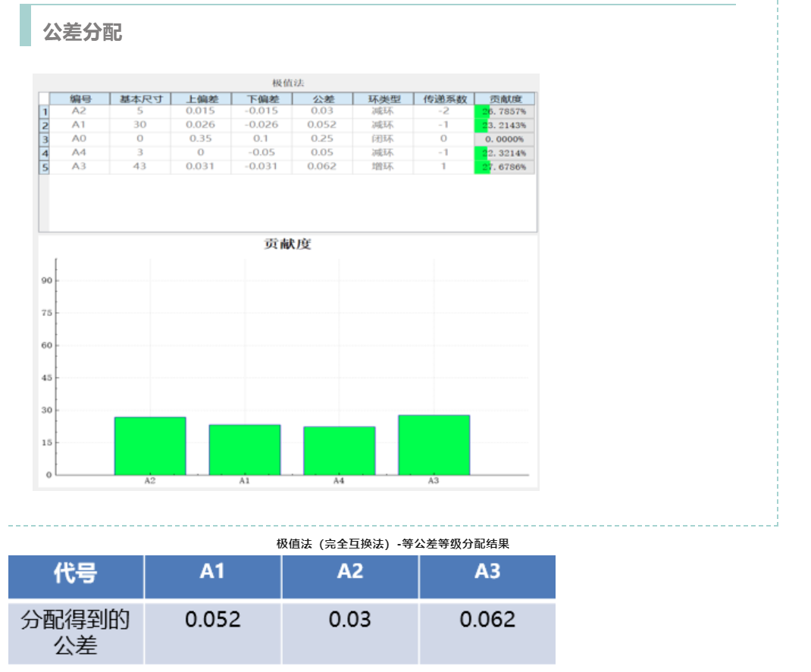Click the 0.052 value under A1 in results table
Viewport: 811px width, 672px height.
pos(212,620)
